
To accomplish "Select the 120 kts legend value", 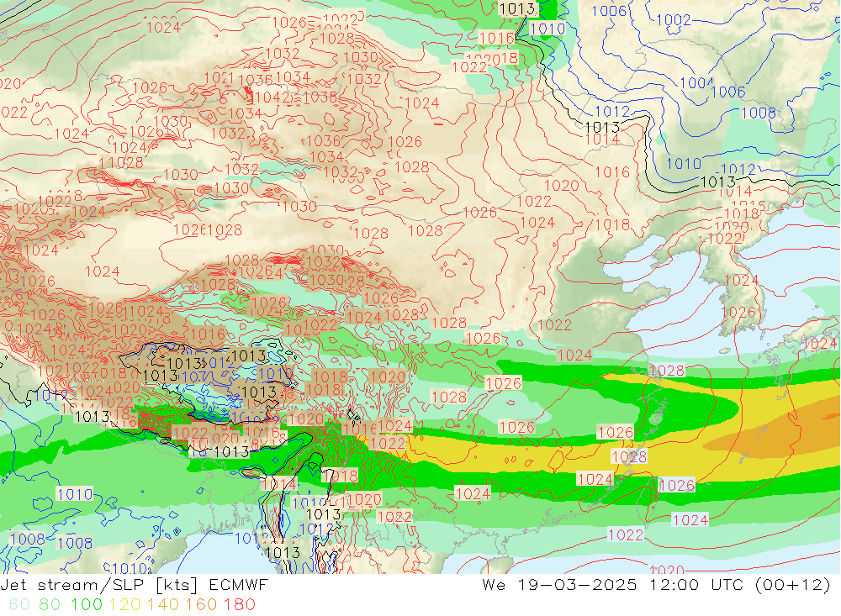I will (x=125, y=605).
